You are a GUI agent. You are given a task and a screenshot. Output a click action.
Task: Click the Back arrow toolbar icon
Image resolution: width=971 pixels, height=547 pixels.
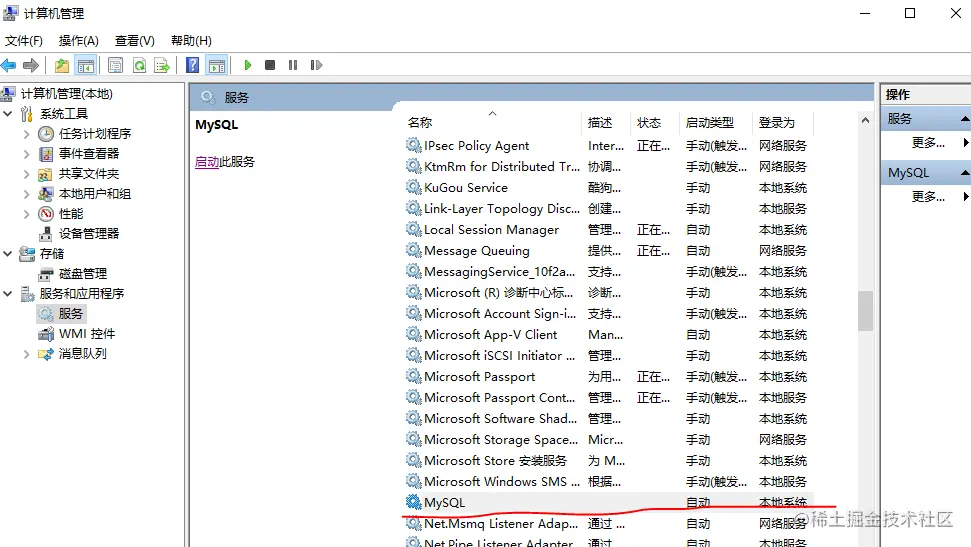pos(9,65)
